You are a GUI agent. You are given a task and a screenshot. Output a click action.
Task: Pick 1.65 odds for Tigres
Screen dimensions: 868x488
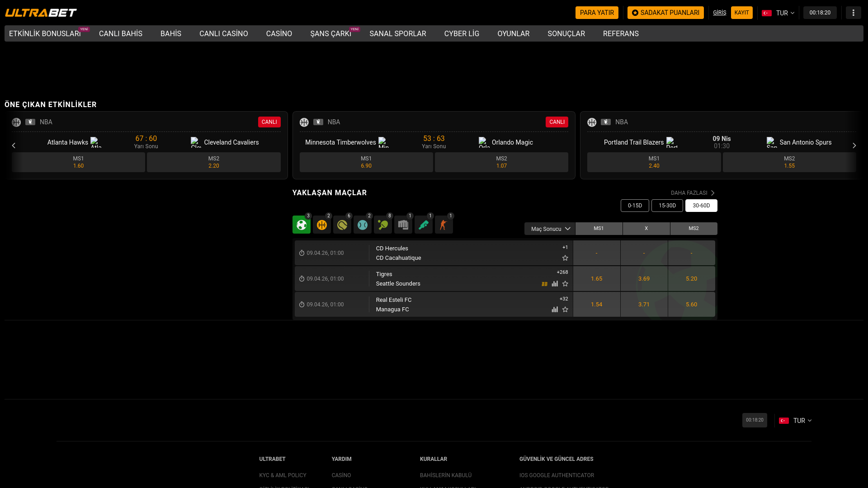(597, 279)
